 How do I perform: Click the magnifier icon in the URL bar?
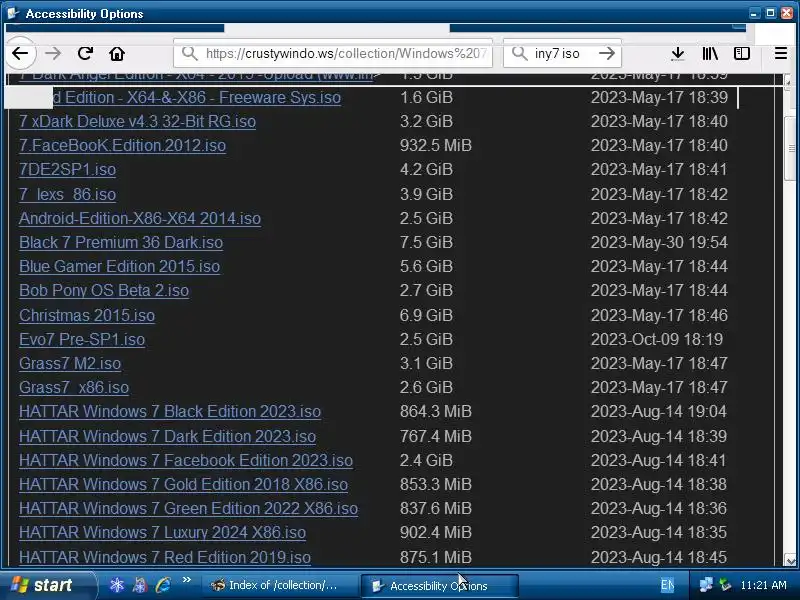[190, 53]
